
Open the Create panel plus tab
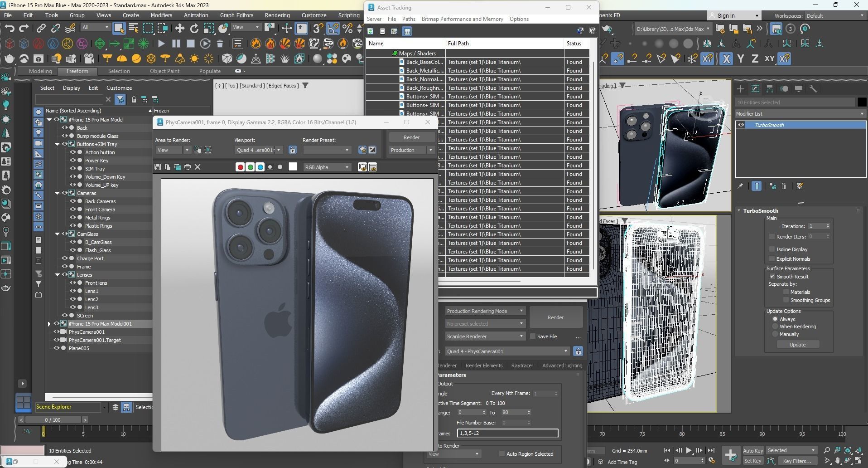(741, 89)
